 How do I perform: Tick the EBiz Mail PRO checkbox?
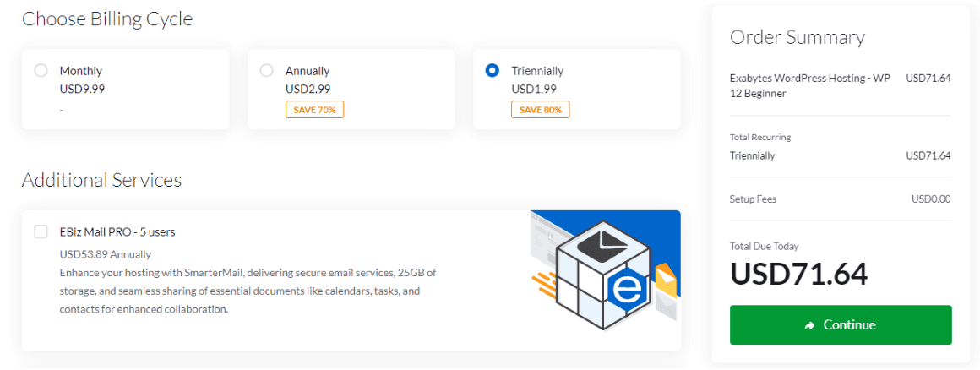[x=41, y=231]
